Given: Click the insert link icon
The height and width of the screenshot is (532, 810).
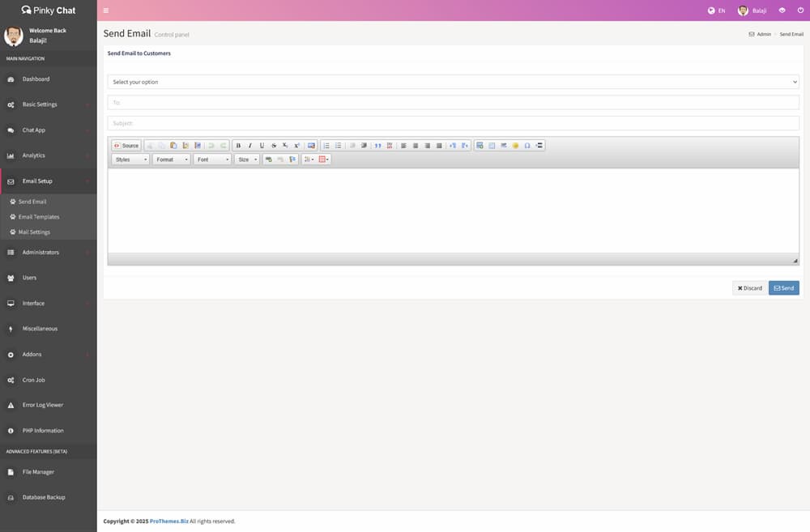Looking at the screenshot, I should 268,160.
